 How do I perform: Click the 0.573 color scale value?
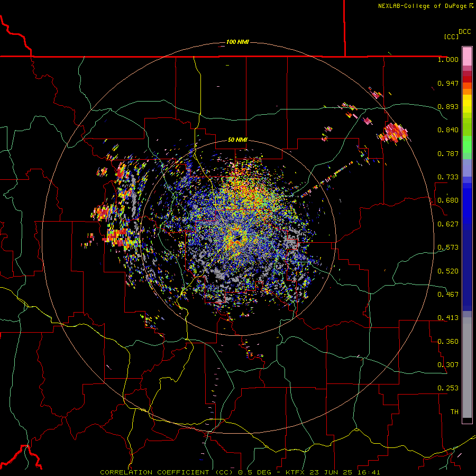448,248
